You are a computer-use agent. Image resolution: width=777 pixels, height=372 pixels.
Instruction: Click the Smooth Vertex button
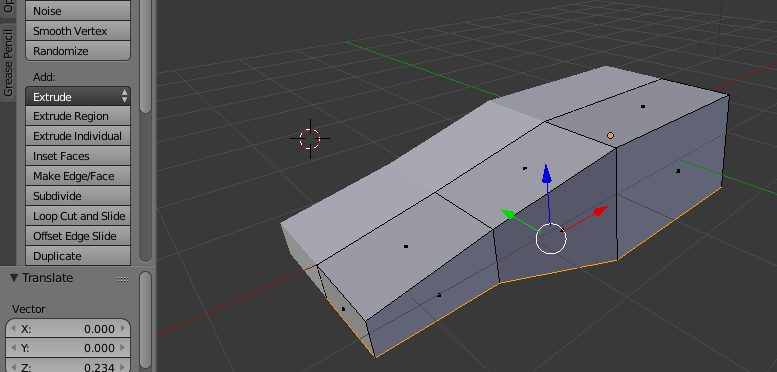coord(78,31)
